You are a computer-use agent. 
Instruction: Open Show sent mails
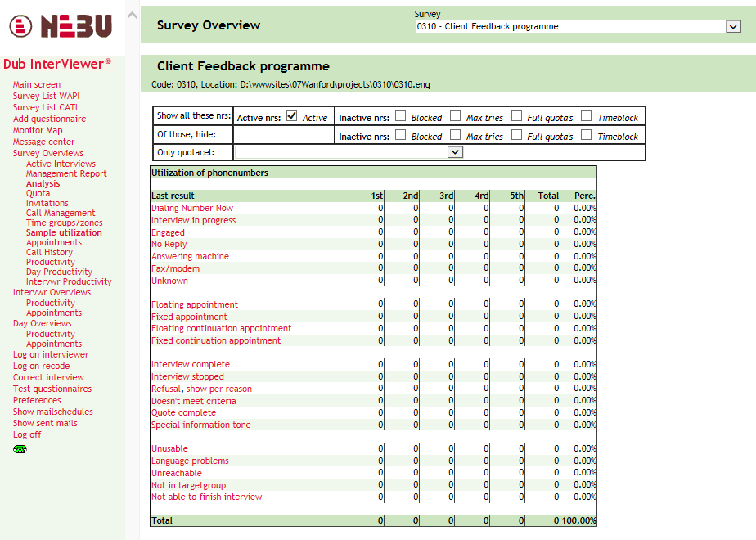(45, 423)
